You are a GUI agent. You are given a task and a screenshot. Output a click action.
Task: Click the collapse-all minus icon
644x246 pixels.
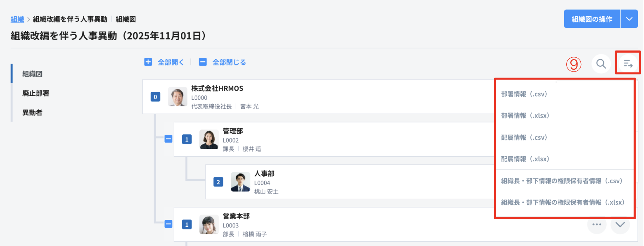[203, 62]
